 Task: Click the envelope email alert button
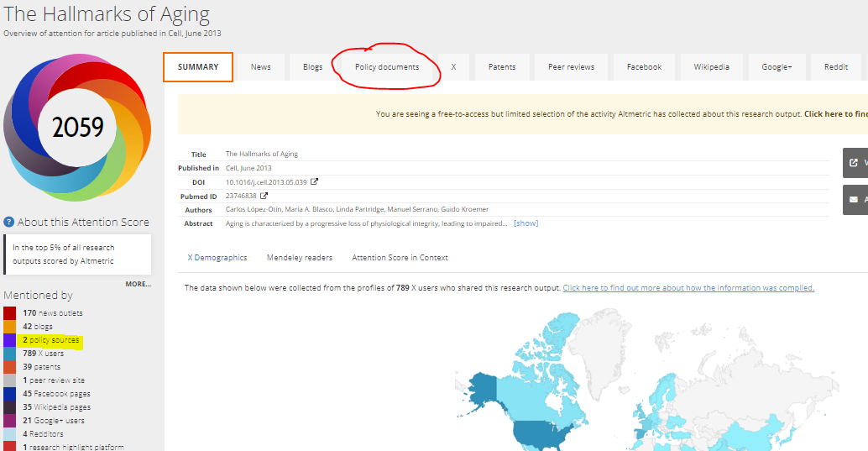[x=855, y=200]
